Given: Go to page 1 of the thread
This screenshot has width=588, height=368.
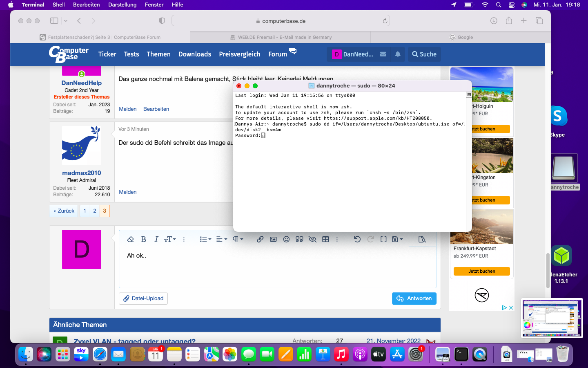Looking at the screenshot, I should [85, 211].
